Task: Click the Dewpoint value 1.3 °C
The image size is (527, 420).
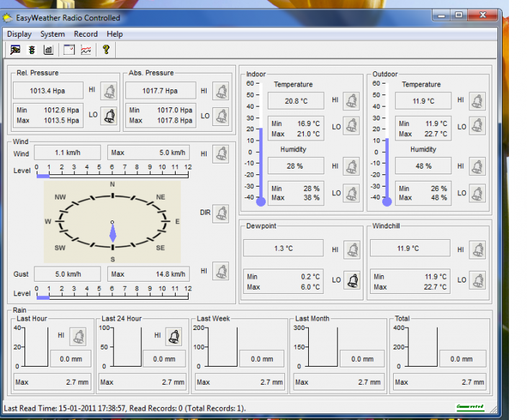Action: [284, 248]
